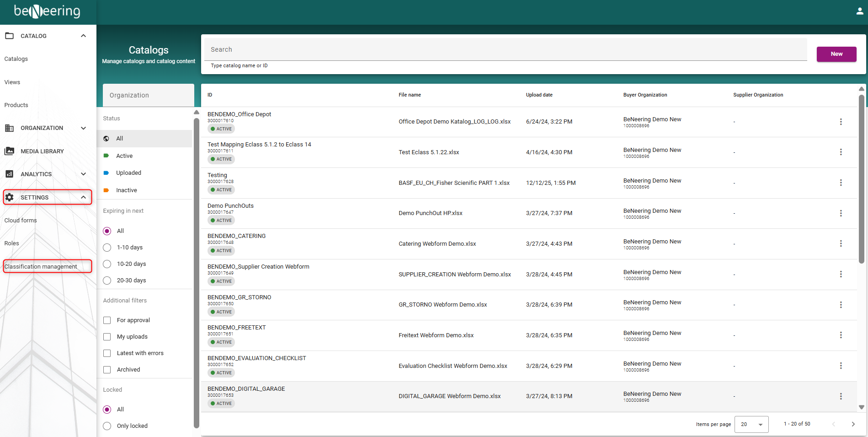Open Classification management in sidebar
Screen dimensions: 868x437
pyautogui.click(x=41, y=266)
